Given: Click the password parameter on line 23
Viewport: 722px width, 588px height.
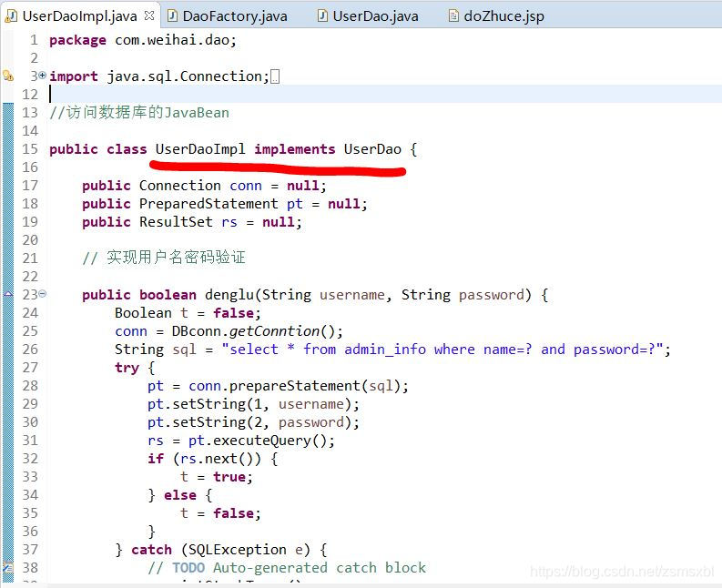Looking at the screenshot, I should pyautogui.click(x=492, y=295).
